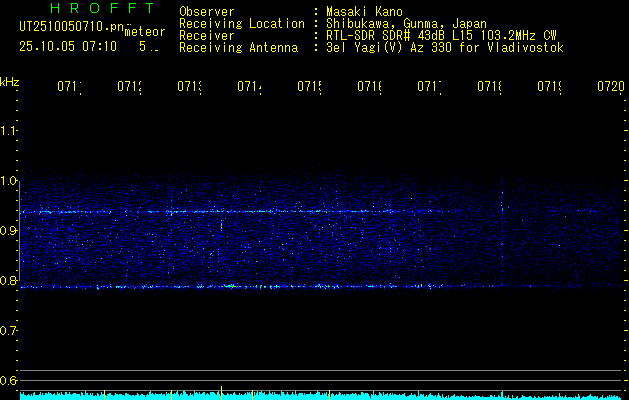Click the Receiver label
This screenshot has width=629, height=400.
point(207,36)
